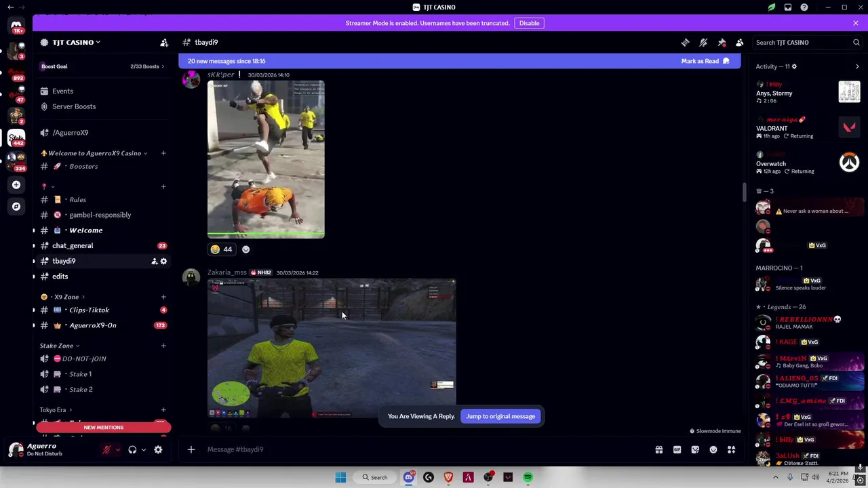Image resolution: width=868 pixels, height=488 pixels.
Task: Open Discord direct messages home icon
Action: click(16, 26)
